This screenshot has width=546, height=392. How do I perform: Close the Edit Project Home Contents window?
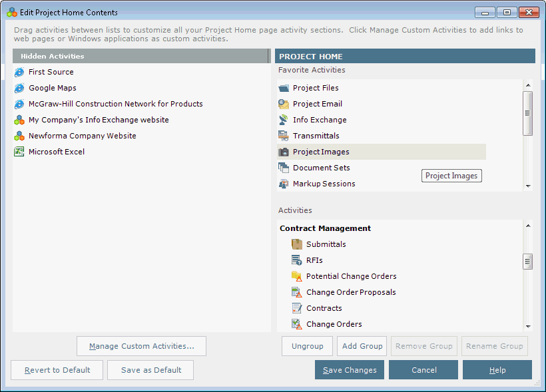(529, 13)
